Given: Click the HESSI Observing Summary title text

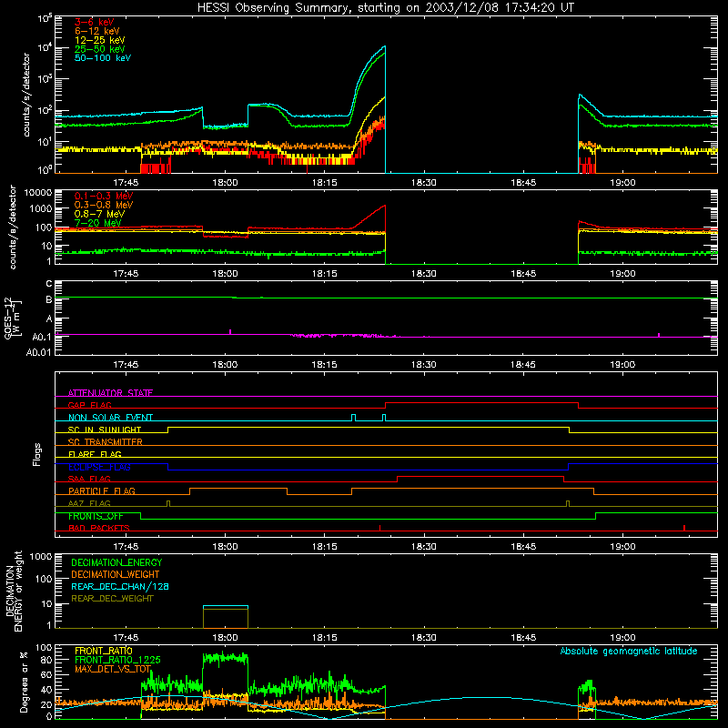Looking at the screenshot, I should point(386,8).
